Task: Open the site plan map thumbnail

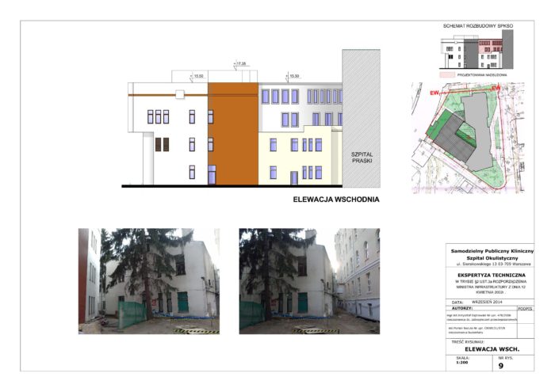Action: pos(468,138)
